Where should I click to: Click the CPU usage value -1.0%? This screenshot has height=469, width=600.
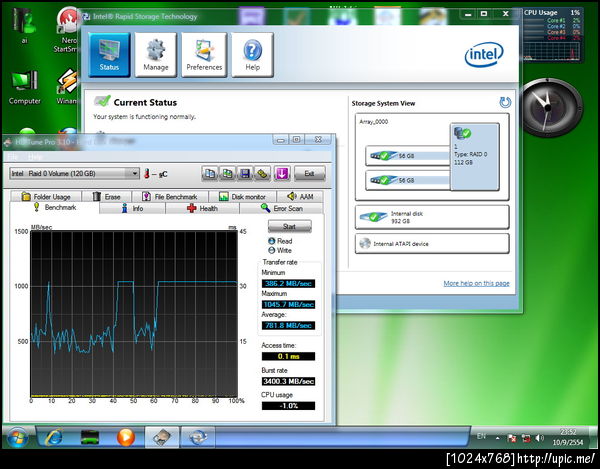[x=288, y=406]
